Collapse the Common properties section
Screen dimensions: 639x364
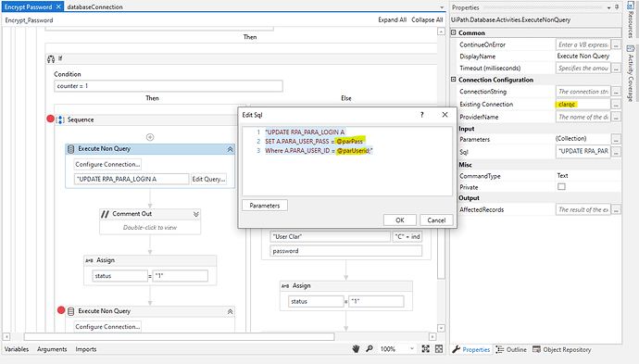coord(453,32)
